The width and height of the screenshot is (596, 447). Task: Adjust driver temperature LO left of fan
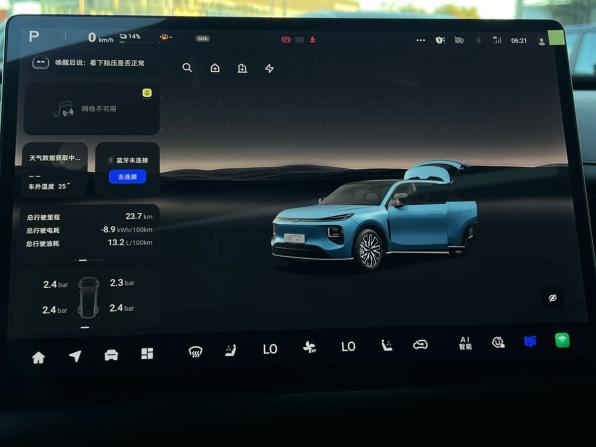click(x=270, y=349)
